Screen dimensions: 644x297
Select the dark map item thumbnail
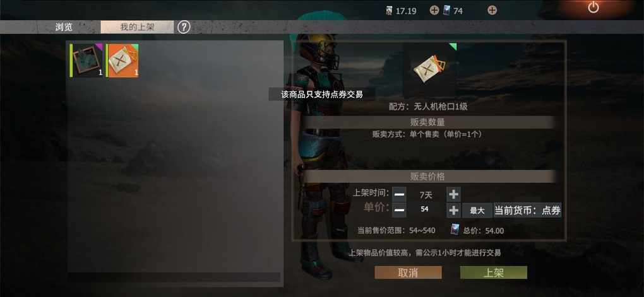point(86,61)
